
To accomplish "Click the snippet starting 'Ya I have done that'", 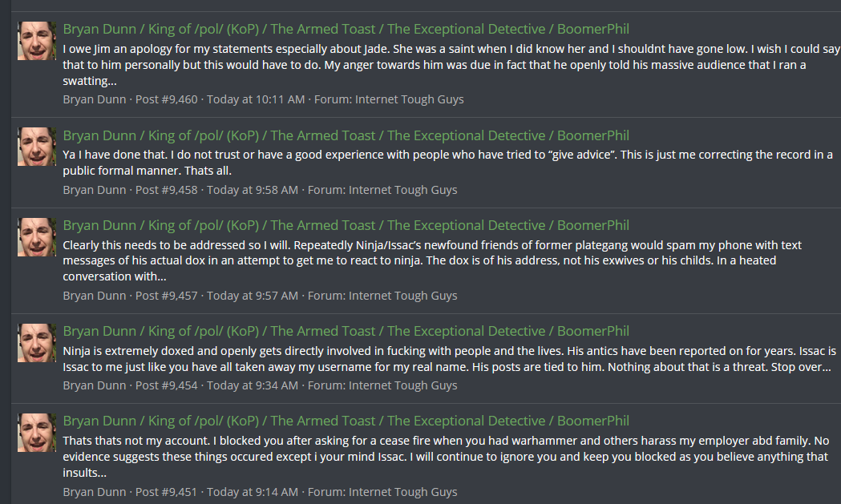I will [x=447, y=163].
